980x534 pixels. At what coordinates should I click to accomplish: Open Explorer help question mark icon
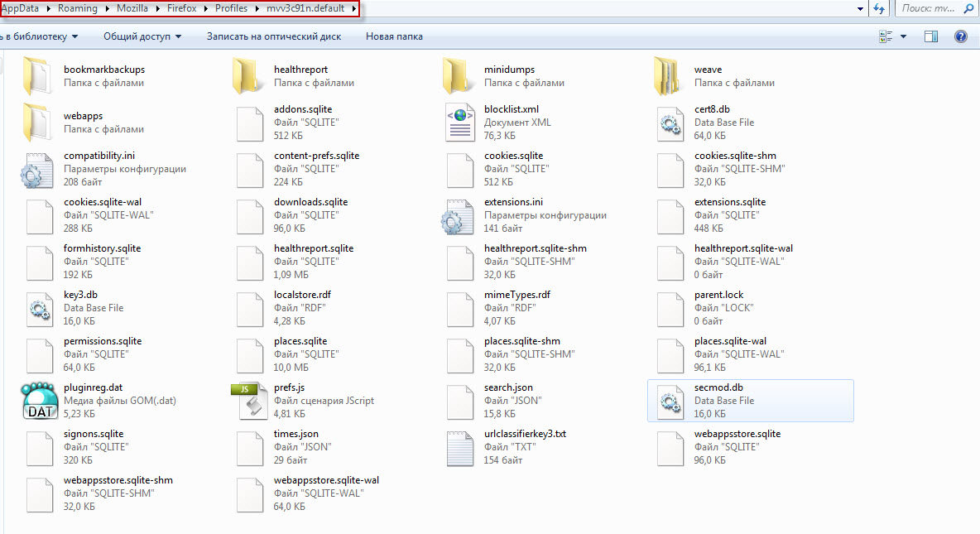point(961,36)
